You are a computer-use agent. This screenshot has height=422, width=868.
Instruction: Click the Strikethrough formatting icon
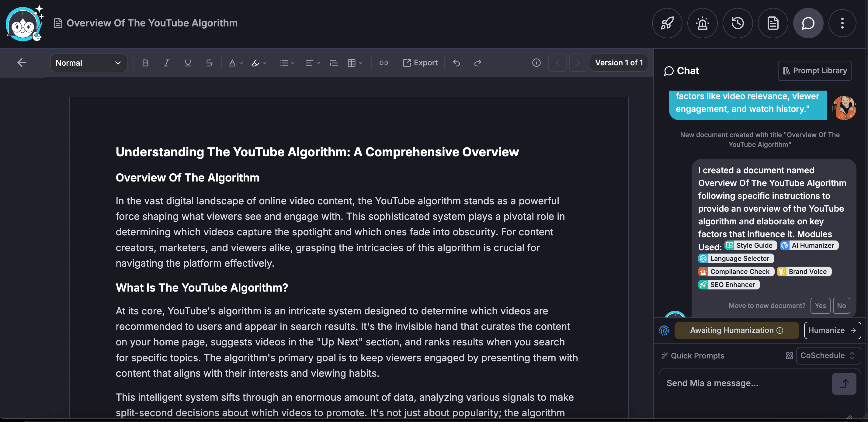[x=209, y=62]
